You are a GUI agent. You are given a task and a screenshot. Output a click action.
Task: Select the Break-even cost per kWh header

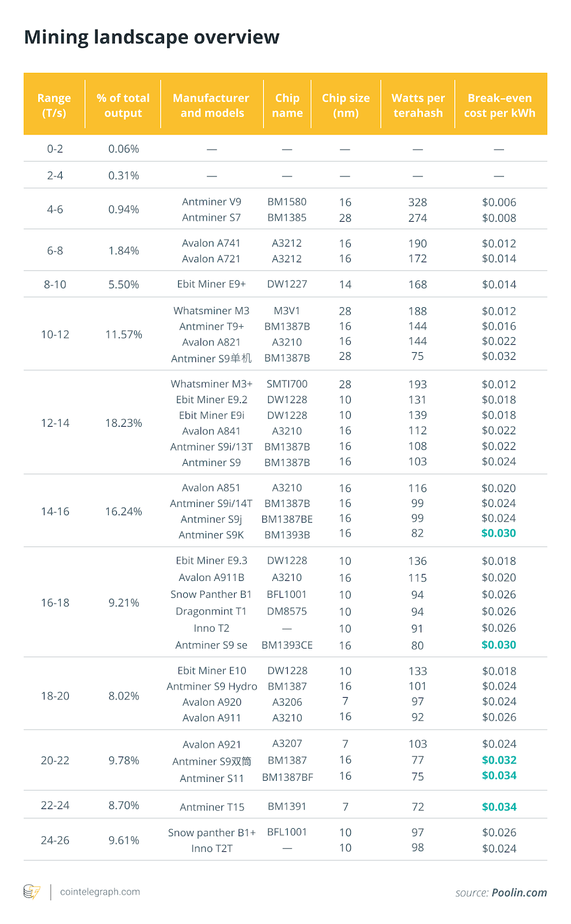point(500,105)
